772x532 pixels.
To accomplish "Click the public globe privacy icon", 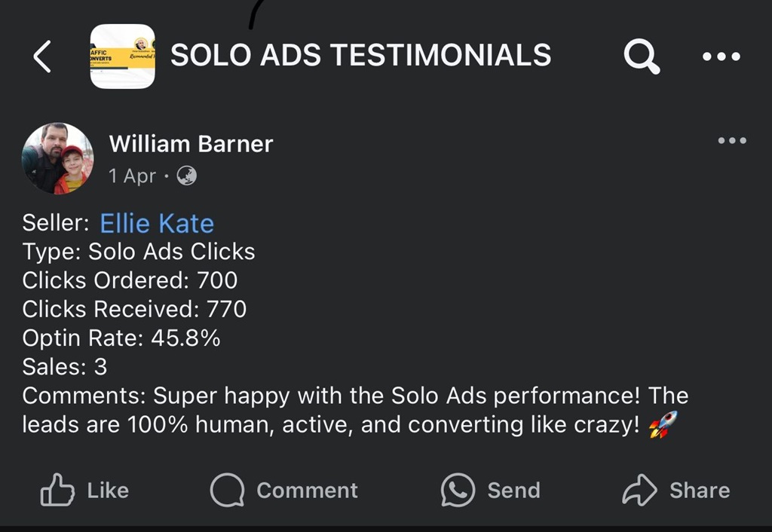I will click(186, 176).
